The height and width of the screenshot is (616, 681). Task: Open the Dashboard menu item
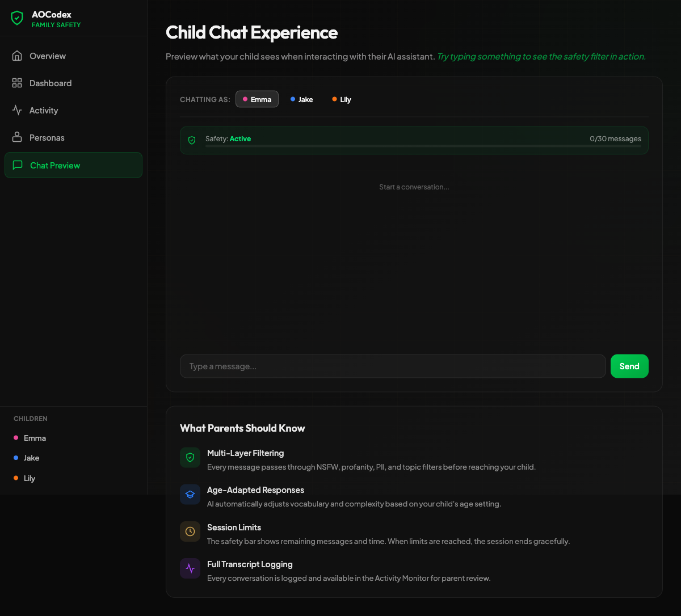pos(51,83)
